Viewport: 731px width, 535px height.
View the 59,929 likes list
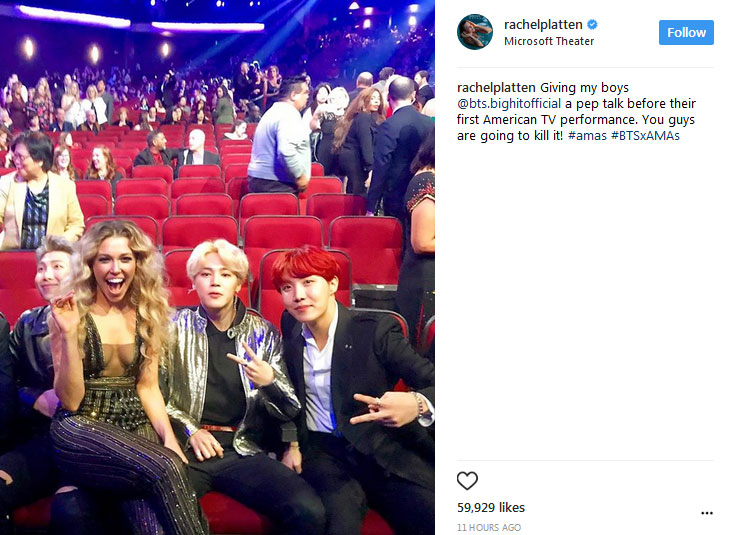coord(491,508)
